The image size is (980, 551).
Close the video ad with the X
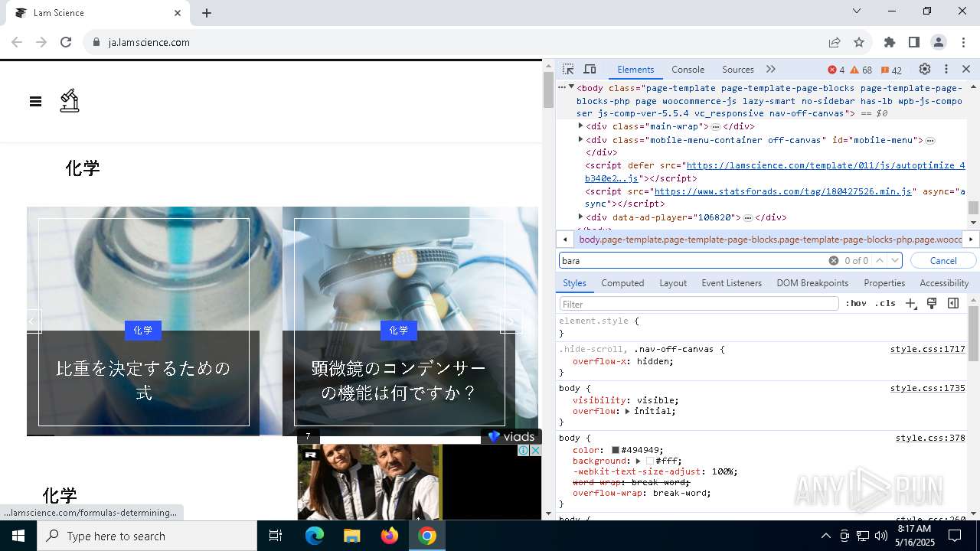pos(536,450)
